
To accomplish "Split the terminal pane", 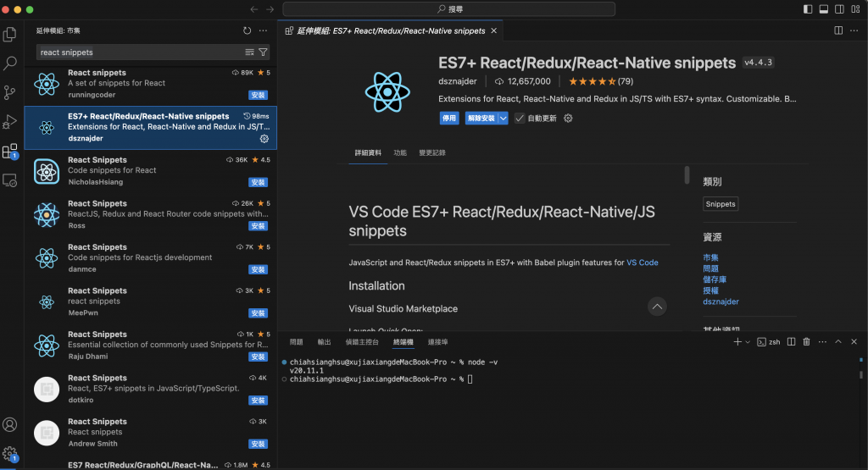I will pos(791,342).
